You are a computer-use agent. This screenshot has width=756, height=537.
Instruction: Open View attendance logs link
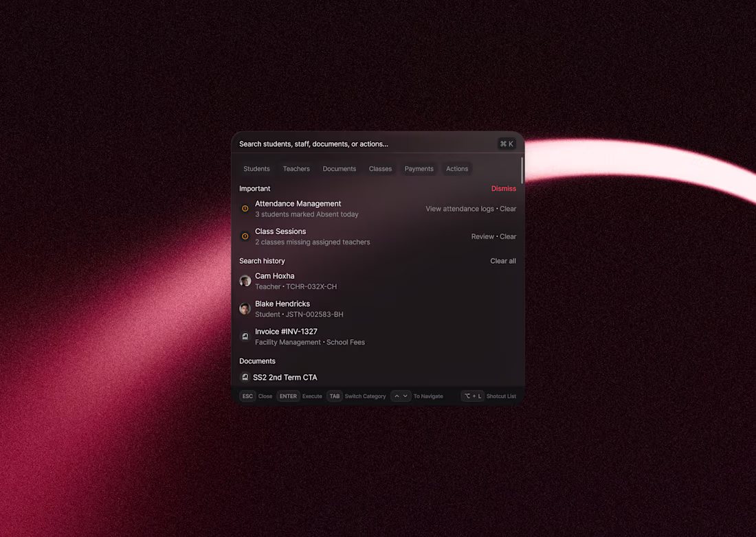[460, 209]
